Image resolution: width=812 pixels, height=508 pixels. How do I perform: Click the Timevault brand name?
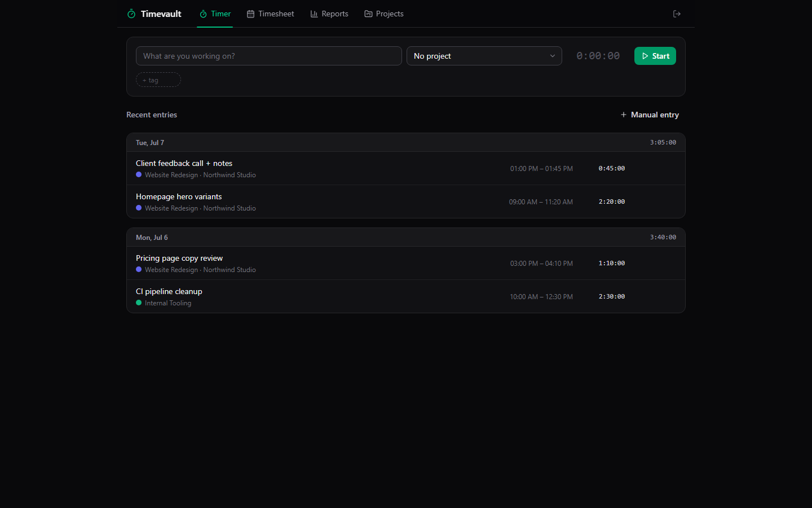click(x=161, y=14)
